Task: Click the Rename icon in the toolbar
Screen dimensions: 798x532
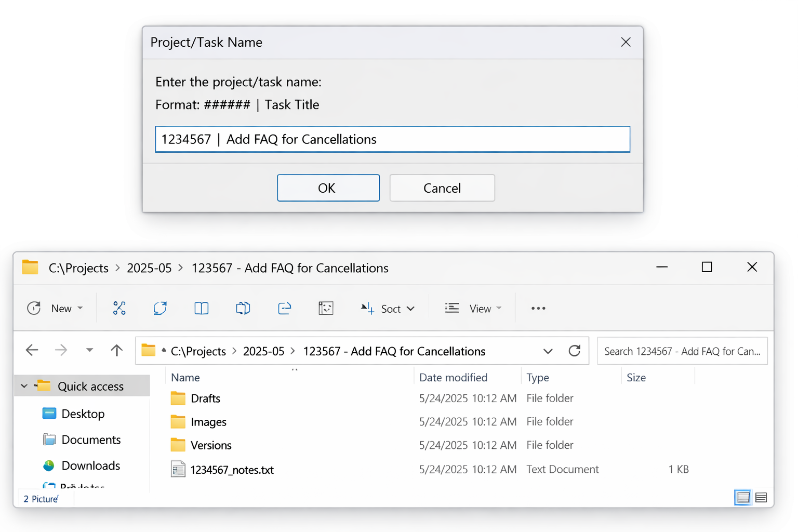Action: click(x=243, y=308)
